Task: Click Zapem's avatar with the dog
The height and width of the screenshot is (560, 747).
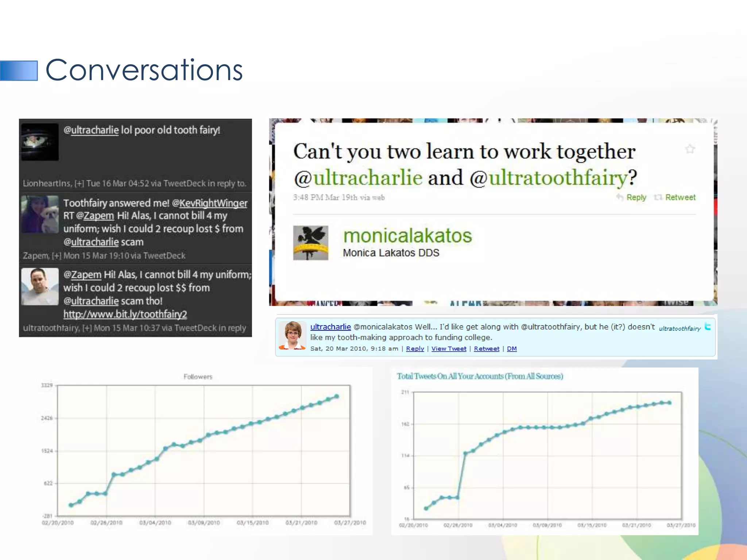Action: [x=40, y=214]
